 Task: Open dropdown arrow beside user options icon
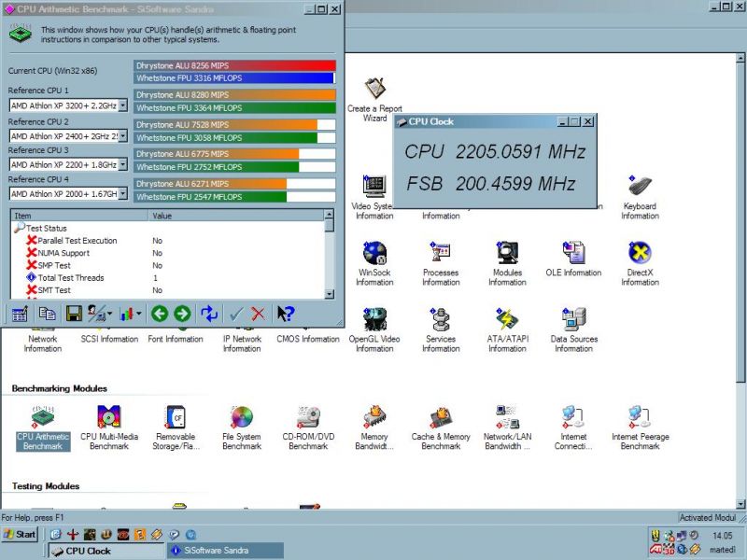109,314
